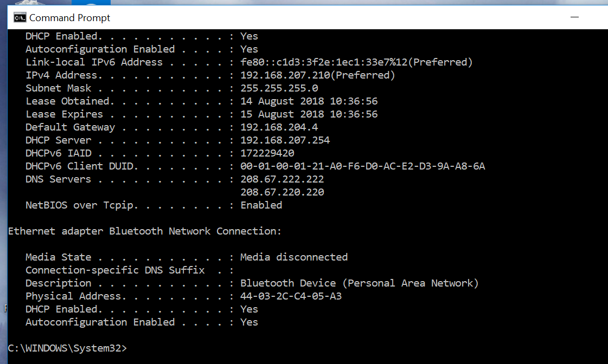Click the Bluetooth Network Connection adapter heading
Viewport: 608px width, 364px height.
click(145, 231)
